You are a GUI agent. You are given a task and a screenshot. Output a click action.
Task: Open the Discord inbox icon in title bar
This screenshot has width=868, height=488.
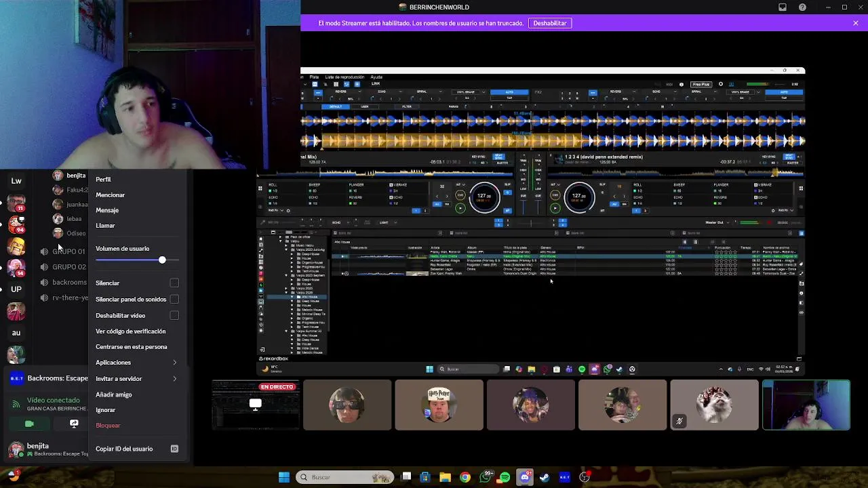tap(783, 7)
